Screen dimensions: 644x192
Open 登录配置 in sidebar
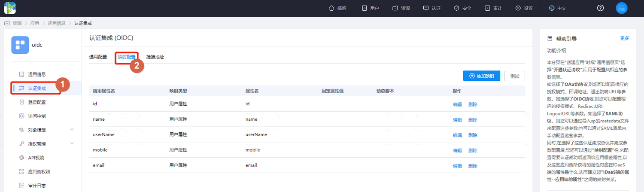click(37, 102)
